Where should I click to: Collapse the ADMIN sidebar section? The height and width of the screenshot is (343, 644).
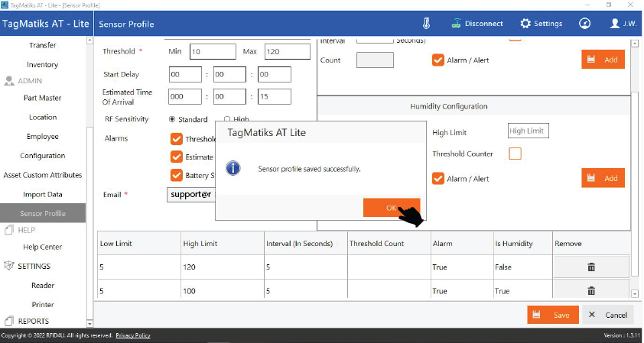coord(10,81)
